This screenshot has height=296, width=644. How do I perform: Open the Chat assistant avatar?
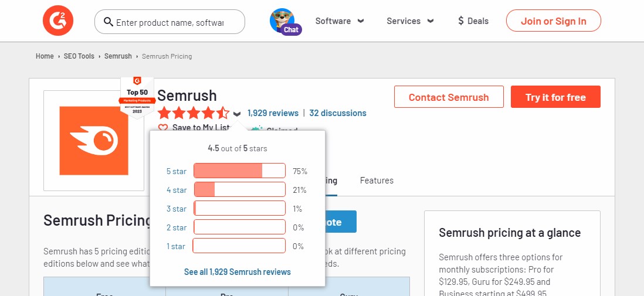tap(284, 21)
